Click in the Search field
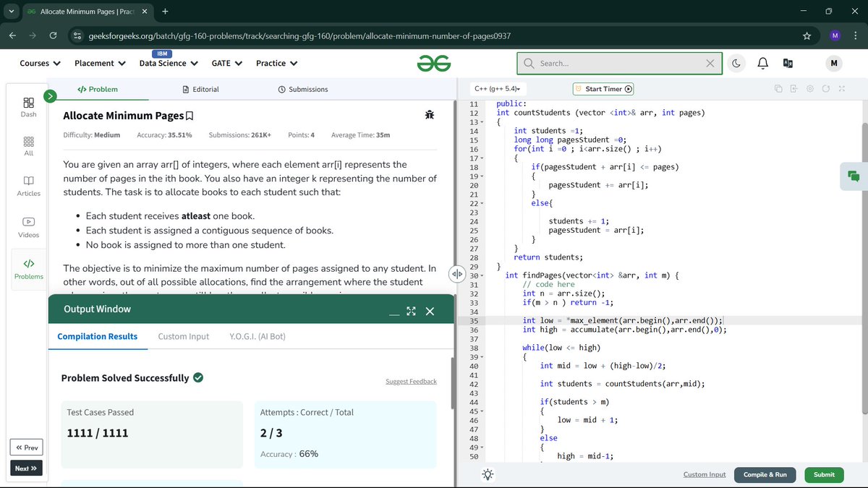The image size is (868, 488). coord(621,64)
